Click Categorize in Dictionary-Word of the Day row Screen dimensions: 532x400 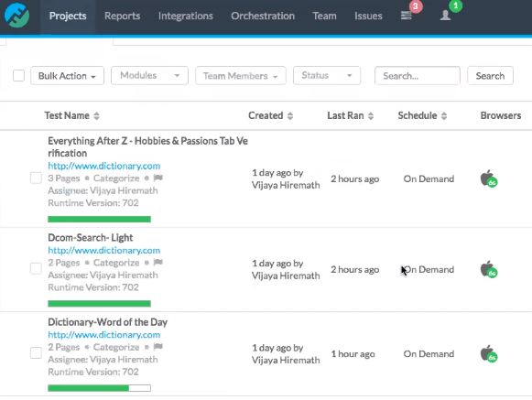click(116, 347)
